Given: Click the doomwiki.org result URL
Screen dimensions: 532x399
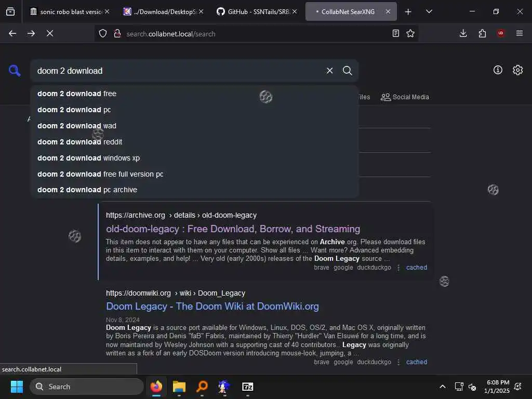Looking at the screenshot, I should pos(176,293).
